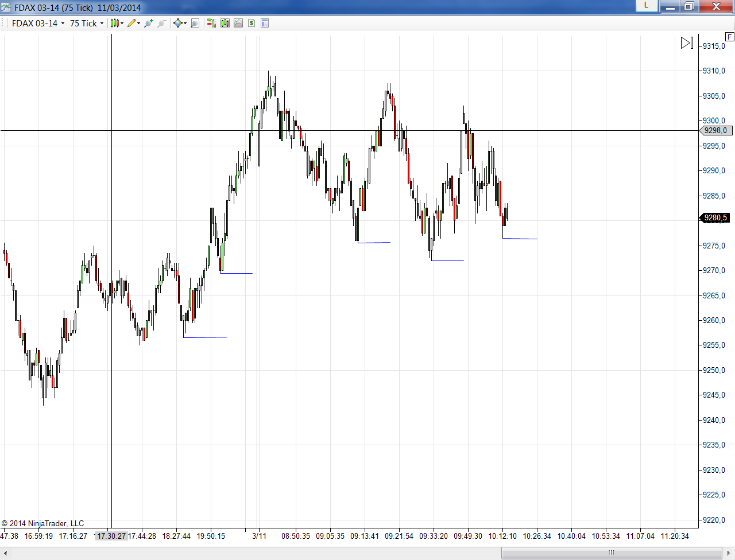Click the 16:59:19 time axis label
Viewport: 735px width, 560px height.
click(x=38, y=536)
